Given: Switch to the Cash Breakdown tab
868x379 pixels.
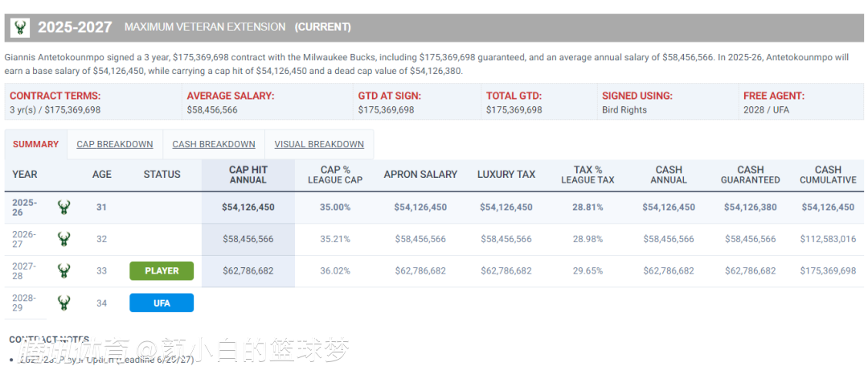Looking at the screenshot, I should [214, 145].
